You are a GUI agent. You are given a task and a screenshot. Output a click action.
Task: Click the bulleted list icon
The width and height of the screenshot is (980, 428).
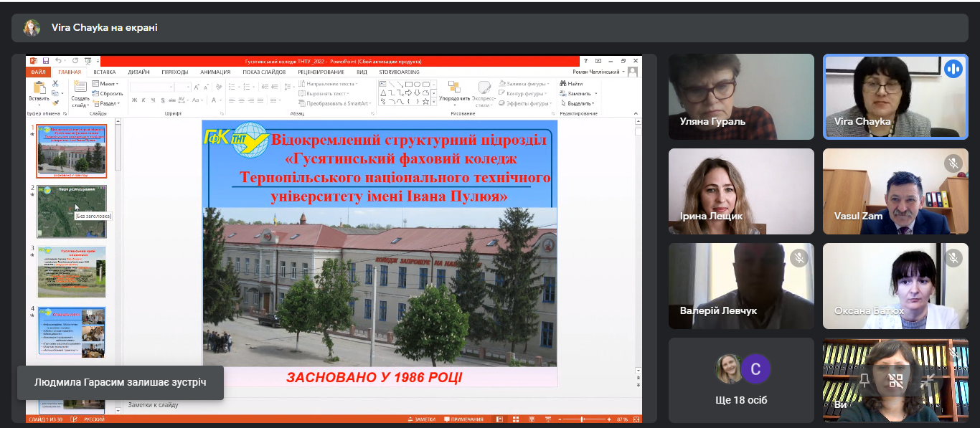click(x=232, y=87)
